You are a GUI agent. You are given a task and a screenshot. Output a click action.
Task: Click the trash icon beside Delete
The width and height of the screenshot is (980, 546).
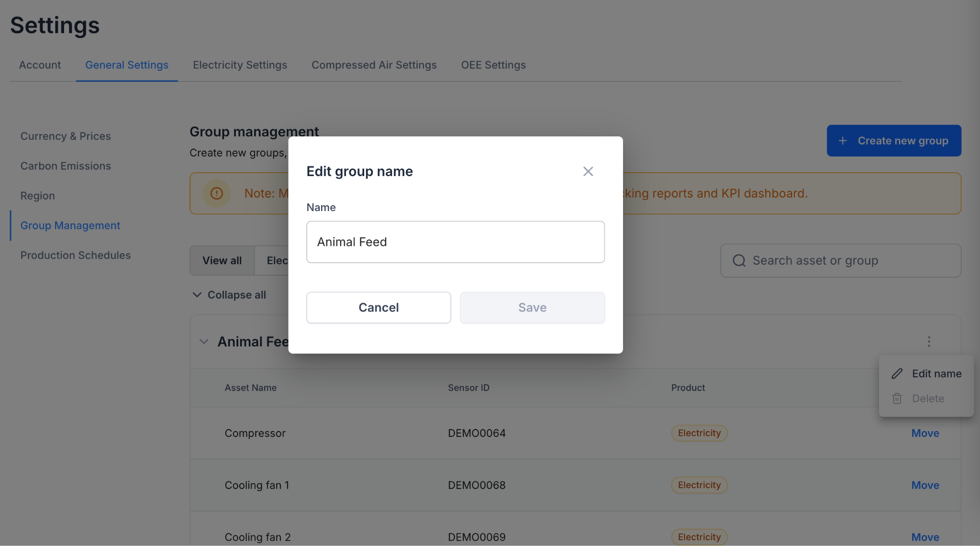(897, 399)
